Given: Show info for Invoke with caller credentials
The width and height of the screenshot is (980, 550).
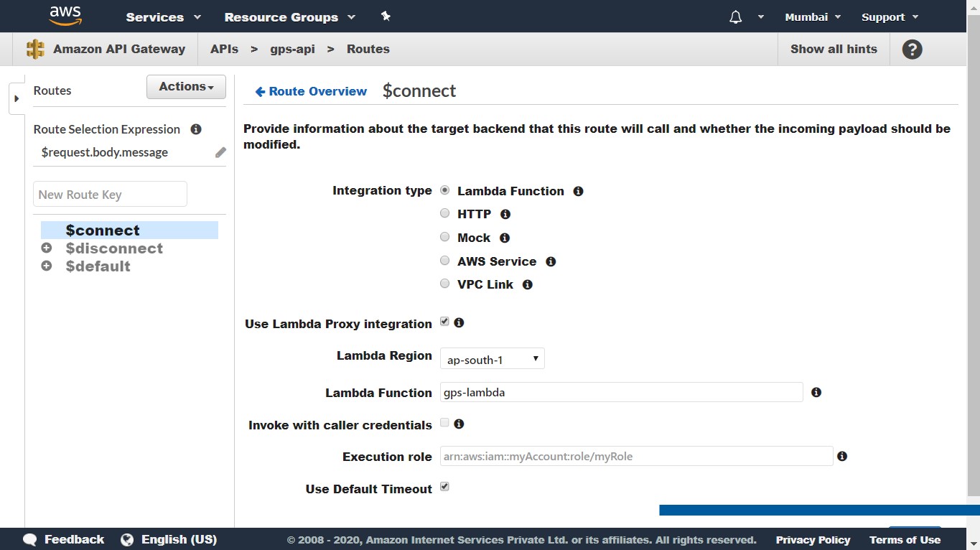Looking at the screenshot, I should pyautogui.click(x=459, y=424).
